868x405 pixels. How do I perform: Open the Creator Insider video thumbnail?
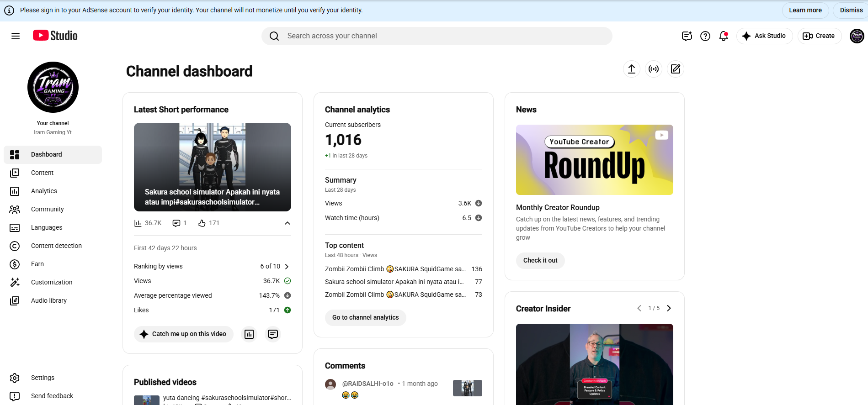coord(595,364)
